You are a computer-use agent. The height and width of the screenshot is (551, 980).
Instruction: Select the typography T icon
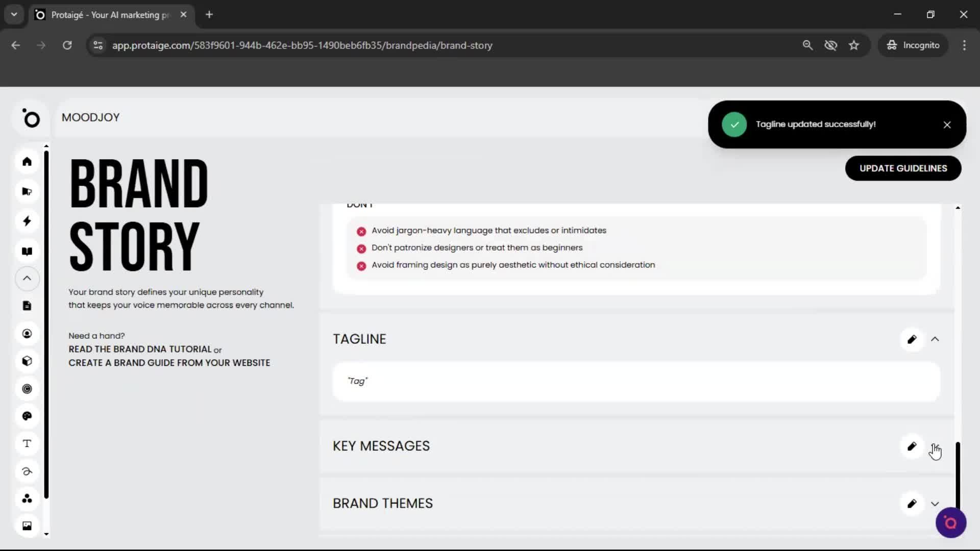27,444
